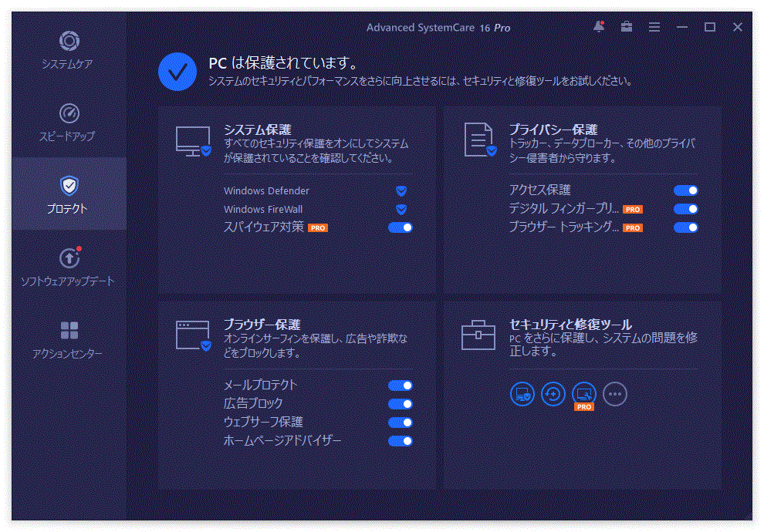The height and width of the screenshot is (532, 764).
Task: Click the Windows Defender shield status icon
Action: tap(401, 190)
